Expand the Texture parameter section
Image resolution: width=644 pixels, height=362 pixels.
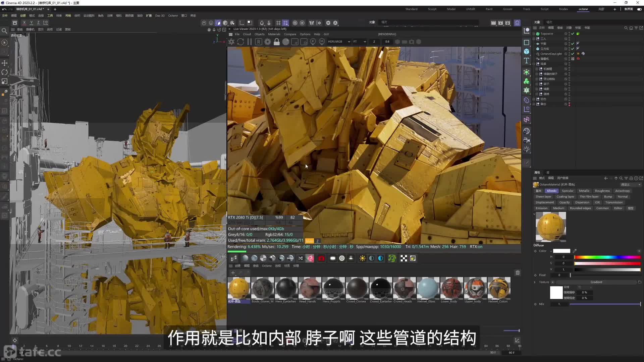[x=535, y=282]
